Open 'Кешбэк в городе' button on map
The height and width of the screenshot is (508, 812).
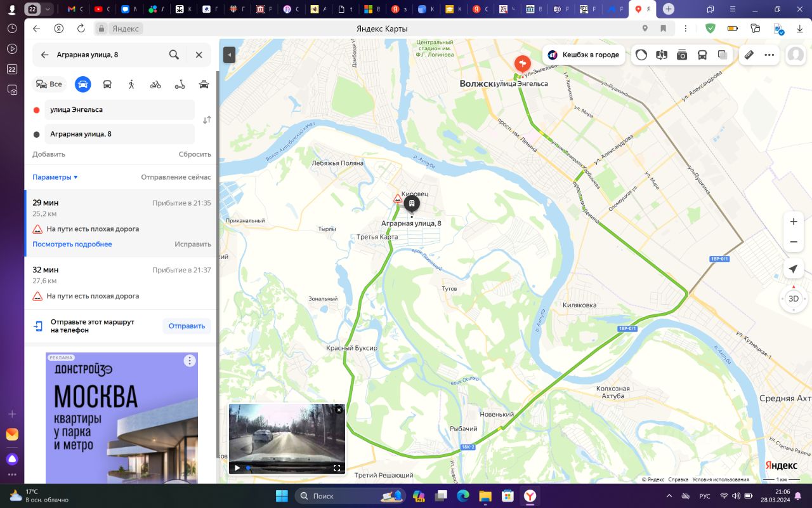584,55
